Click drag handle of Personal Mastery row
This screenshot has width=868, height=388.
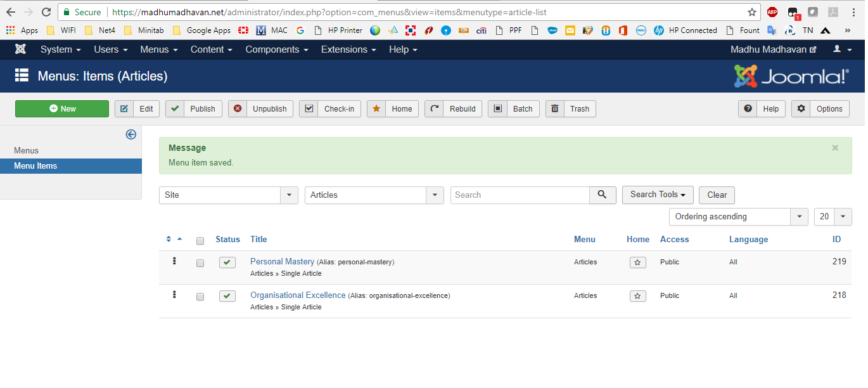[174, 261]
